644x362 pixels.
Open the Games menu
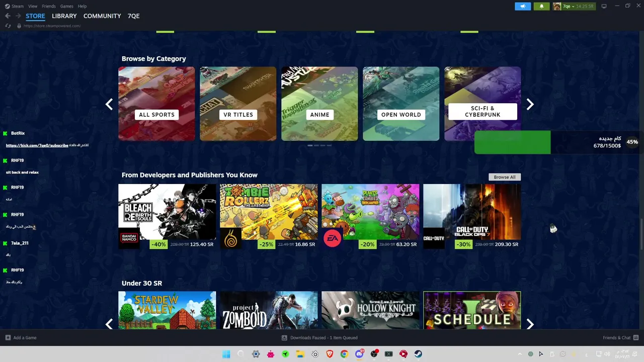tap(66, 6)
